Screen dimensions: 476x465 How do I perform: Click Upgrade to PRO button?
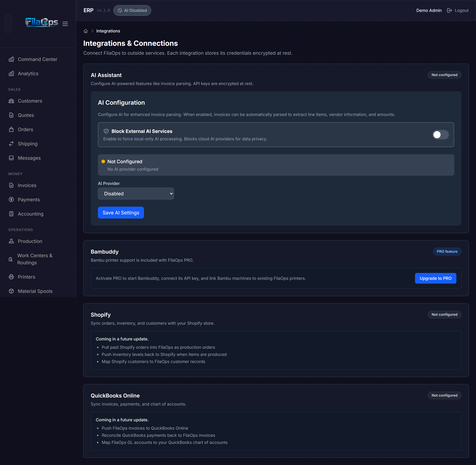pyautogui.click(x=435, y=278)
